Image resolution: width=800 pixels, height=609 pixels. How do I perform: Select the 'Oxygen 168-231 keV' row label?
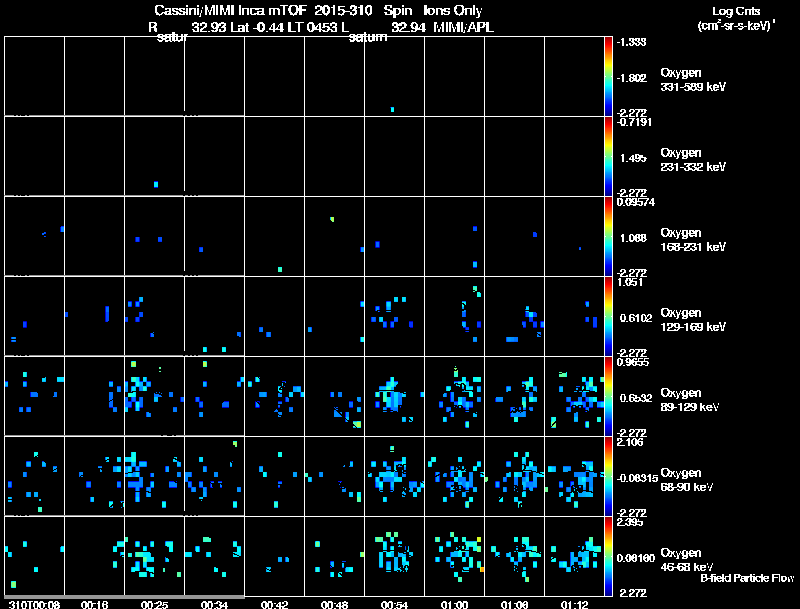tap(693, 240)
